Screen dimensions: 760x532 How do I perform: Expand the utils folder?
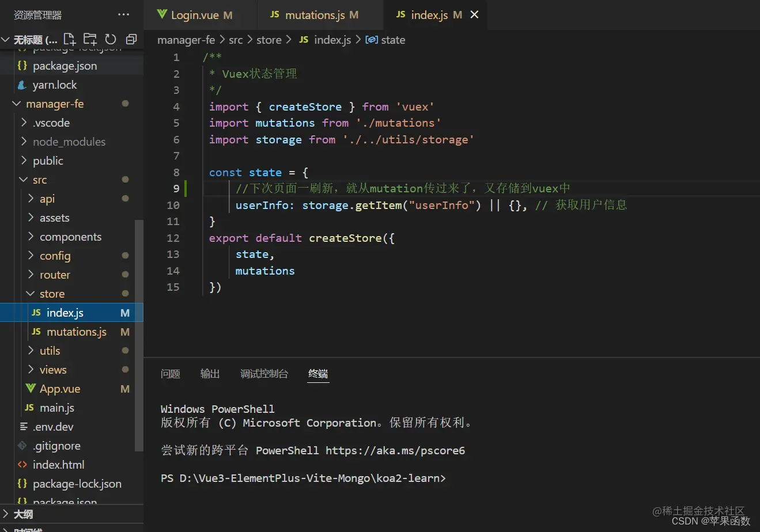click(71, 351)
